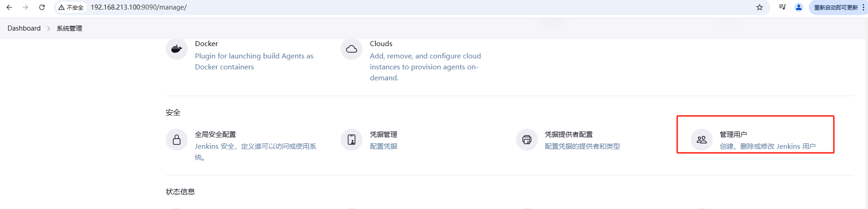Open the browser profile icon

pos(798,7)
